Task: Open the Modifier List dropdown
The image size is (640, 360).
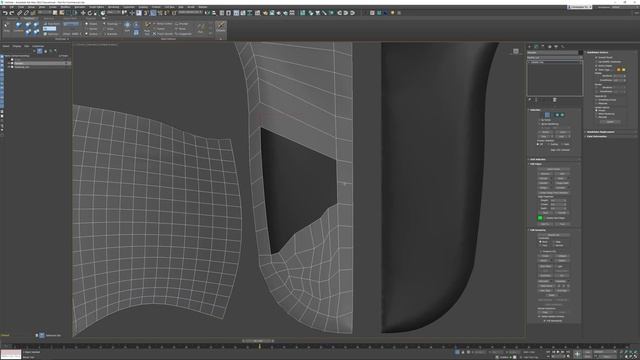Action: [x=555, y=58]
